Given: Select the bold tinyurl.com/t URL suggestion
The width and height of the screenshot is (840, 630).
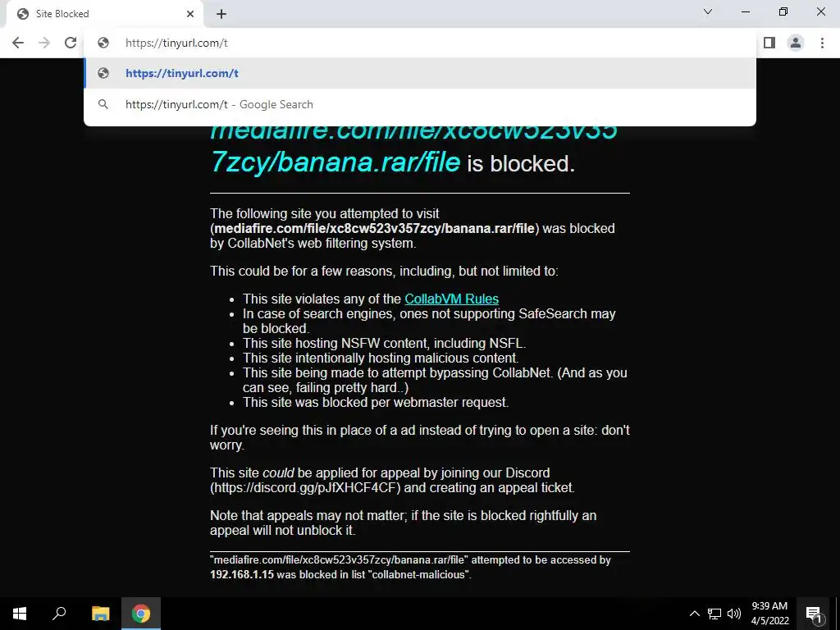Looking at the screenshot, I should pyautogui.click(x=420, y=73).
